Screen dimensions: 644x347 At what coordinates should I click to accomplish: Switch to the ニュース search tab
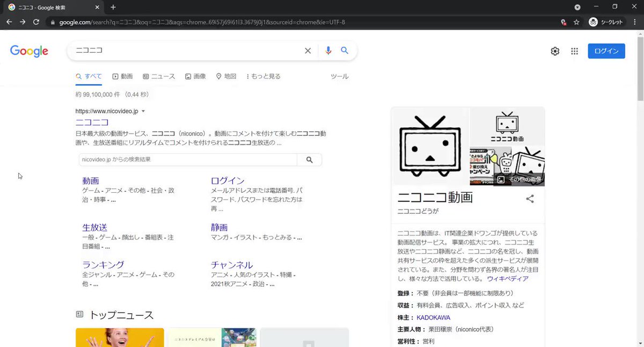159,76
